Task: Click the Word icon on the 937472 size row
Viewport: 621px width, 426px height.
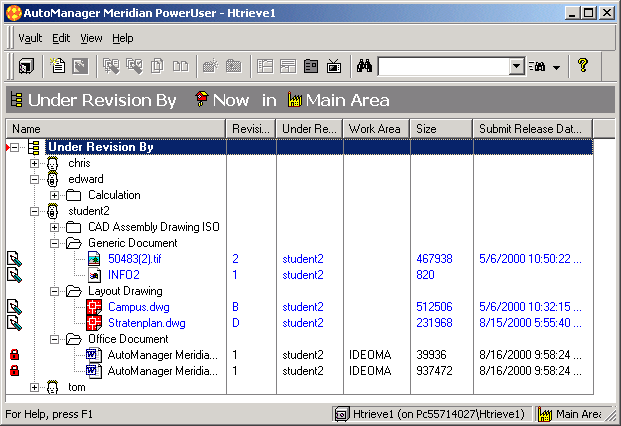Action: 94,371
